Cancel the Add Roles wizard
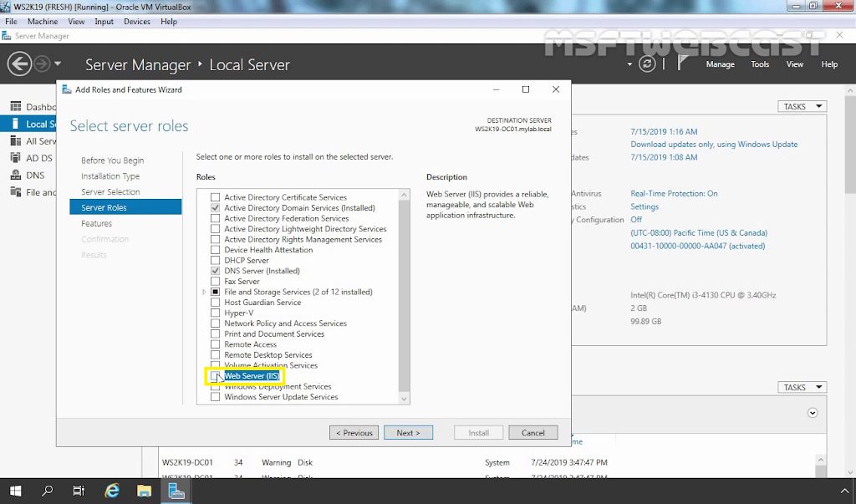 [x=532, y=432]
